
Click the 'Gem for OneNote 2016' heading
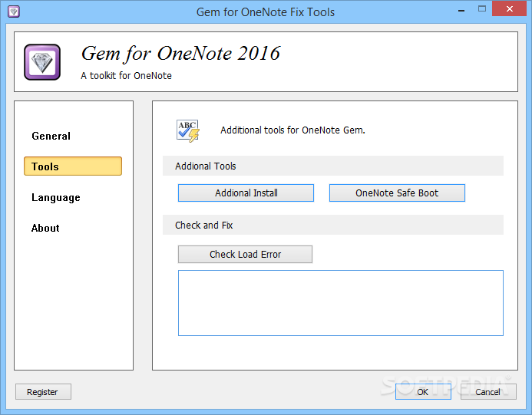point(180,54)
